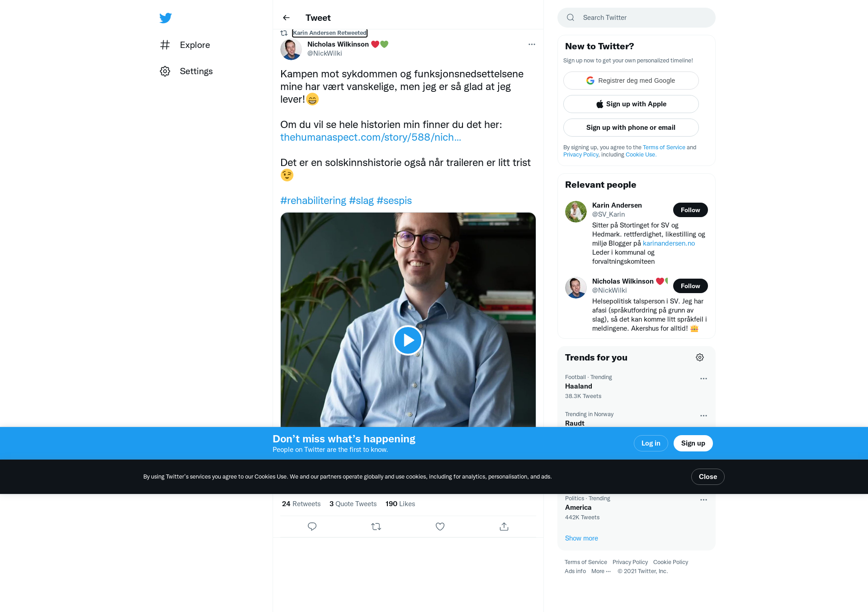This screenshot has height=612, width=868.
Task: Show more trends
Action: (x=581, y=538)
